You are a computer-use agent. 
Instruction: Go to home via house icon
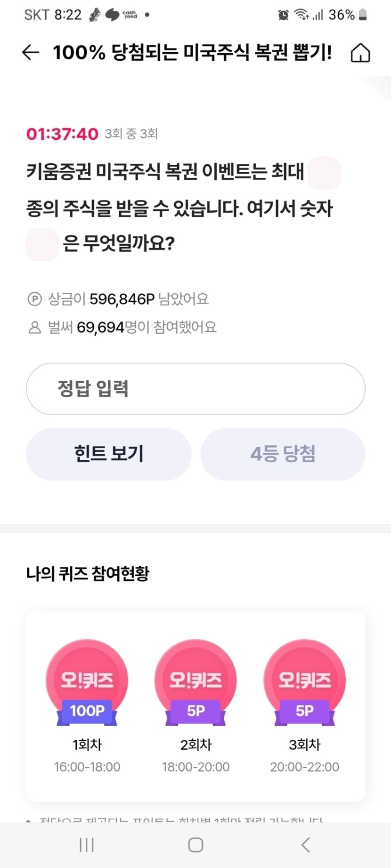[360, 53]
